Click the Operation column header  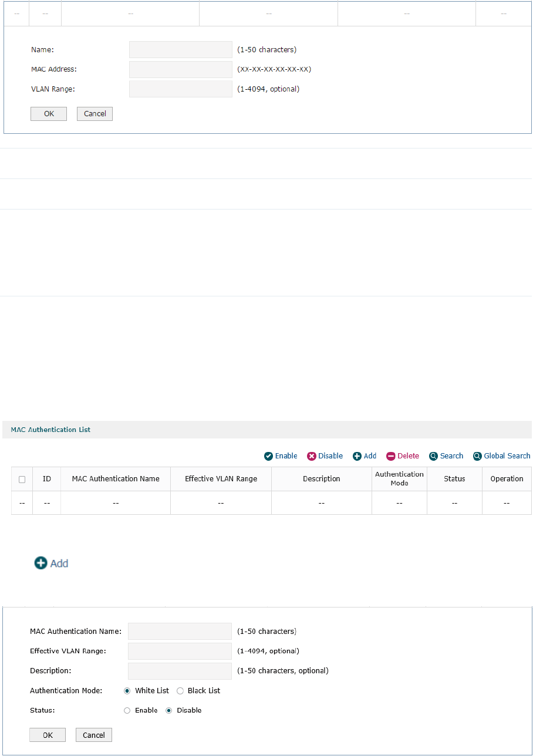tap(507, 479)
